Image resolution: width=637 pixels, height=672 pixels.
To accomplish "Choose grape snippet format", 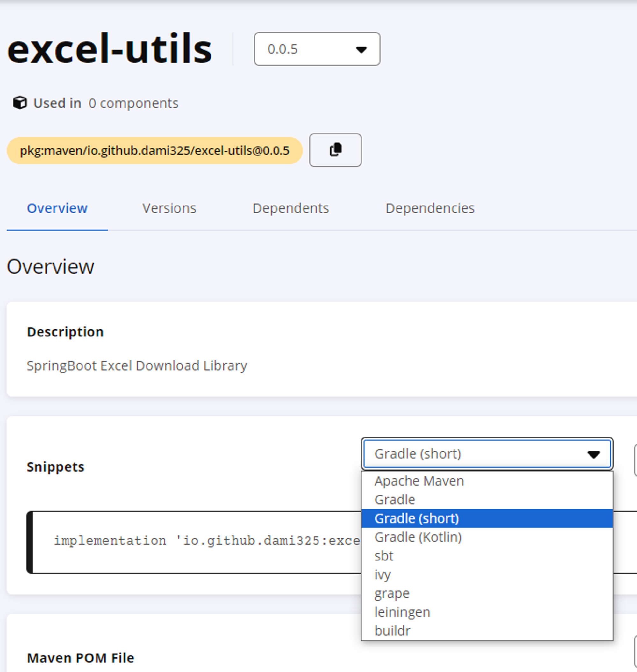I will click(487, 593).
